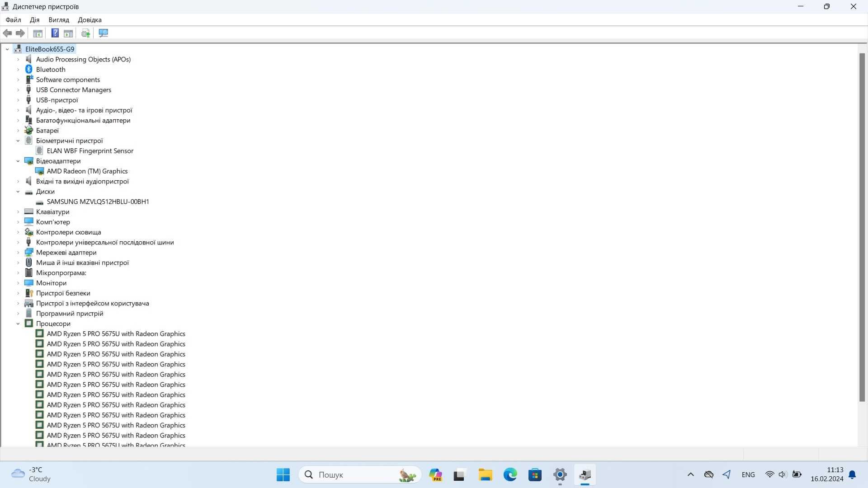Image resolution: width=868 pixels, height=488 pixels.
Task: Click the Update driver toolbar icon
Action: tap(85, 33)
